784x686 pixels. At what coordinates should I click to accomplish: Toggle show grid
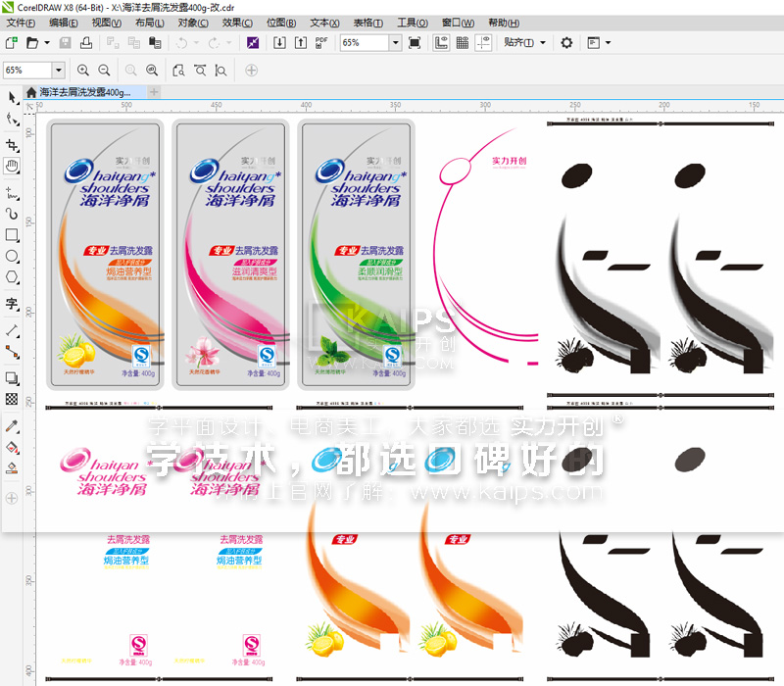pos(463,43)
